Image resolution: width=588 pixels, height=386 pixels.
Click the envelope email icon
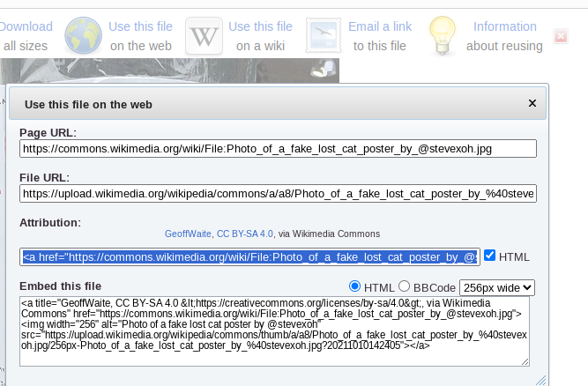324,36
